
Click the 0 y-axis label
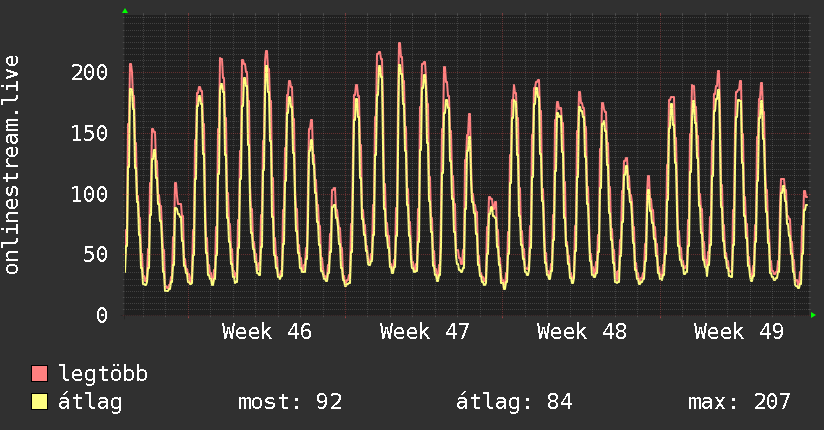[102, 315]
